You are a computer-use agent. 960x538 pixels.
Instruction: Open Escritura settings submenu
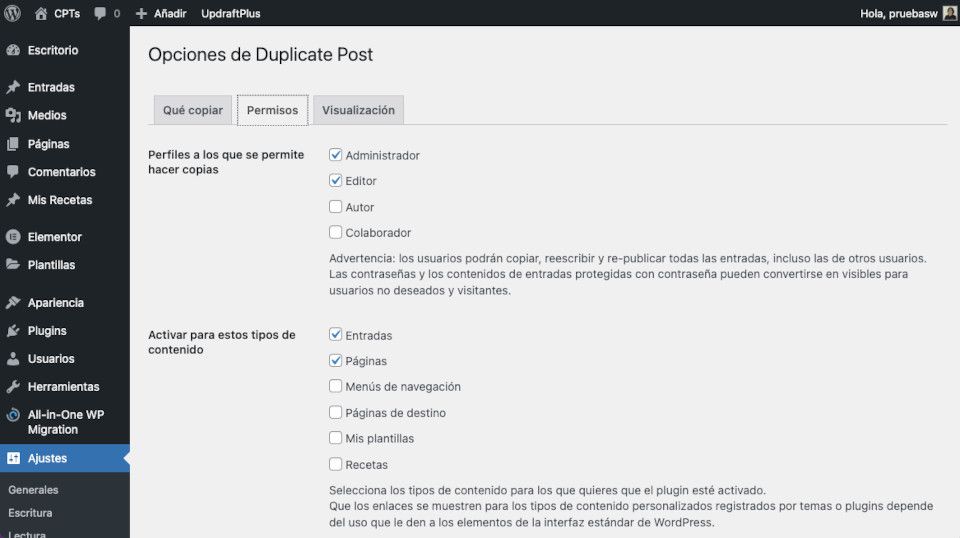[30, 513]
